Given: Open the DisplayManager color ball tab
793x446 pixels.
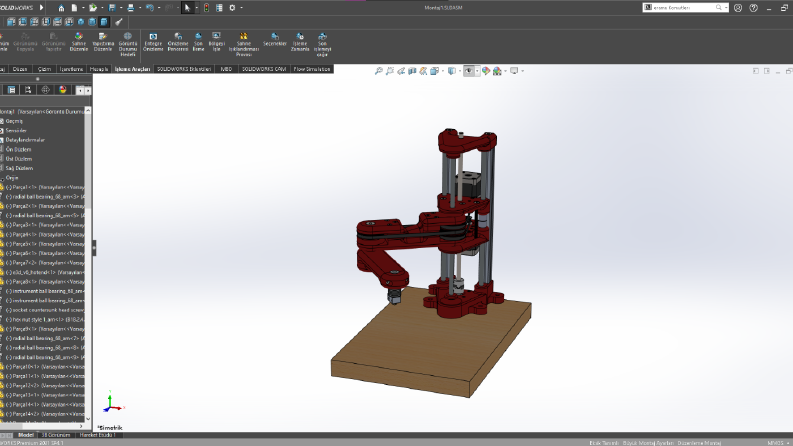Looking at the screenshot, I should (x=62, y=90).
